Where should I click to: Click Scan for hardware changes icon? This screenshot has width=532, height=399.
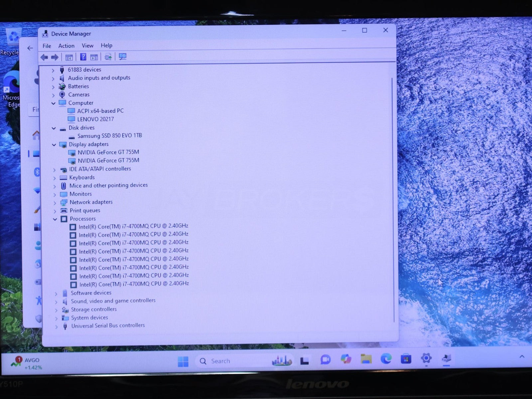(123, 57)
